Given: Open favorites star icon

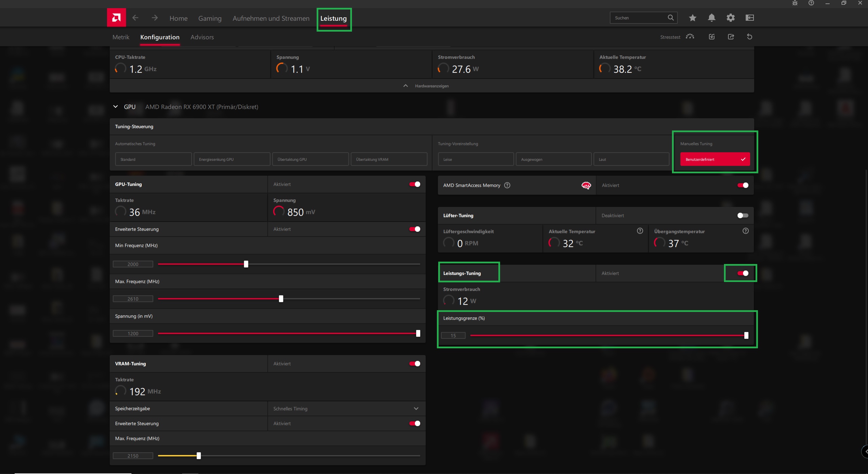Looking at the screenshot, I should [x=692, y=18].
